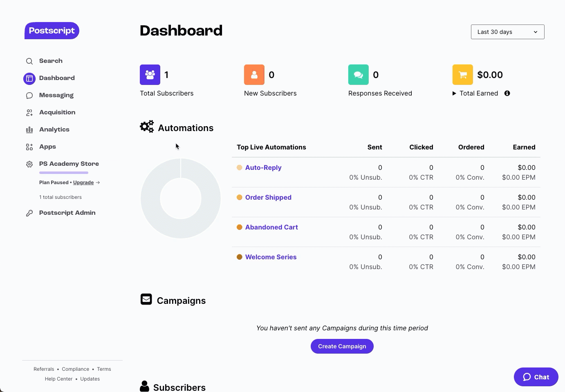Open the Last 30 days dropdown
Viewport: 565px width, 392px height.
point(508,32)
